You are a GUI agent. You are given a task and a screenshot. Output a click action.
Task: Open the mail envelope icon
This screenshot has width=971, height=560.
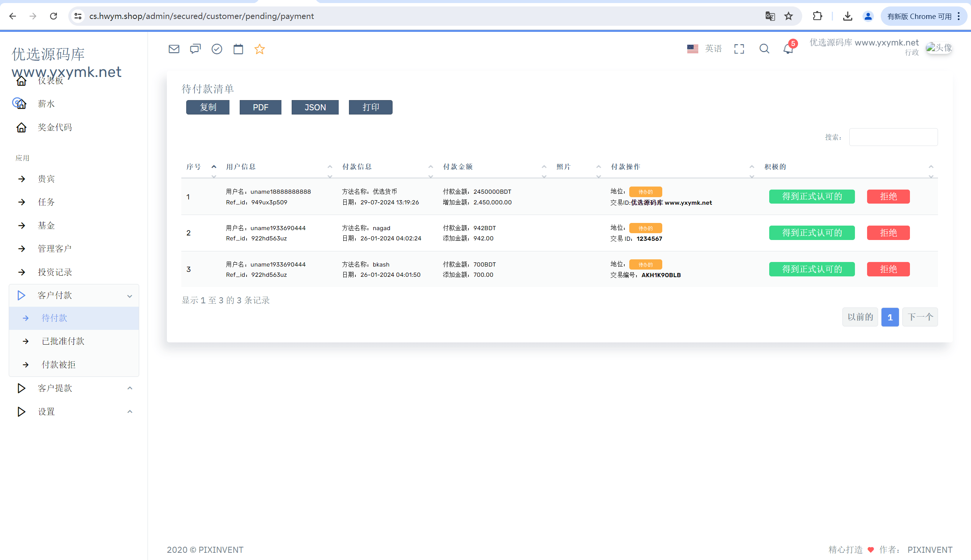pyautogui.click(x=174, y=49)
